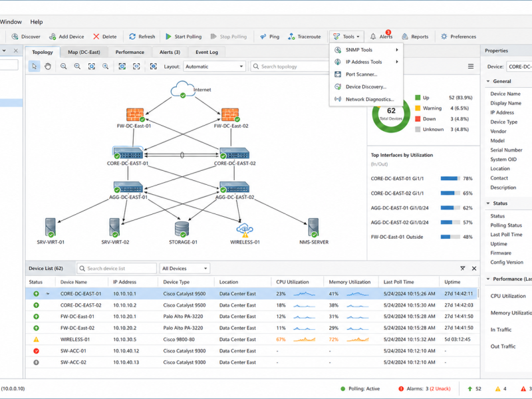This screenshot has width=532, height=399.
Task: Open the Layout Automatic dropdown
Action: pos(214,66)
